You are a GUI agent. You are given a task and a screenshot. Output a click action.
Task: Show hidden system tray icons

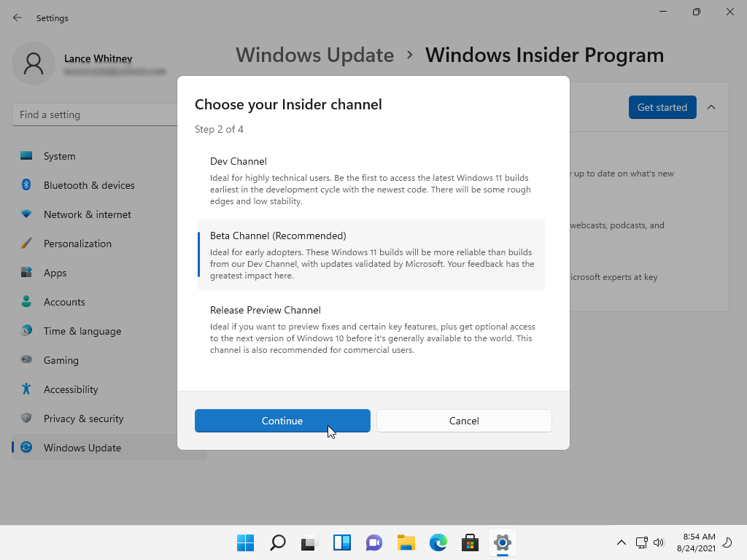point(622,542)
